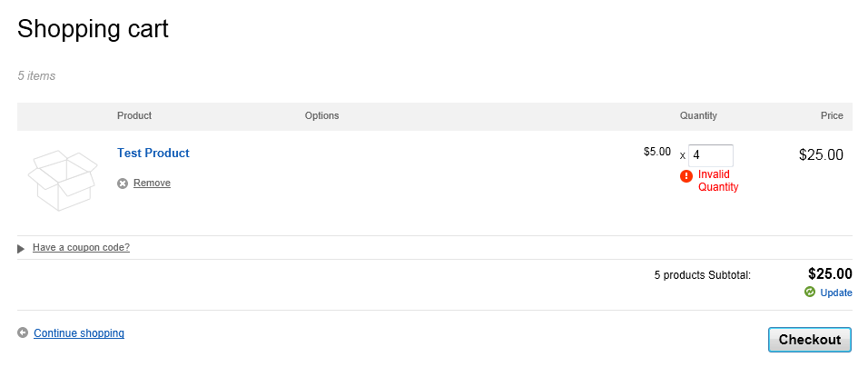The width and height of the screenshot is (868, 367).
Task: Click the Shopping cart heading
Action: (x=94, y=29)
